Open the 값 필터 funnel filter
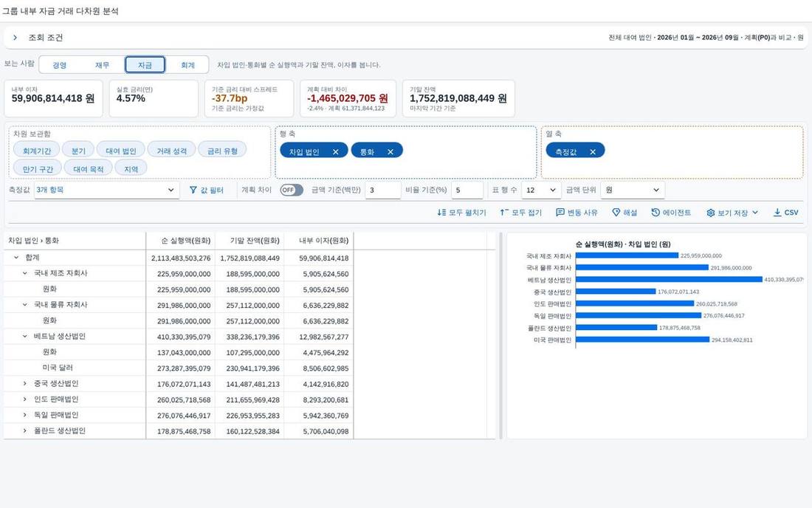The width and height of the screenshot is (812, 508). tap(207, 190)
